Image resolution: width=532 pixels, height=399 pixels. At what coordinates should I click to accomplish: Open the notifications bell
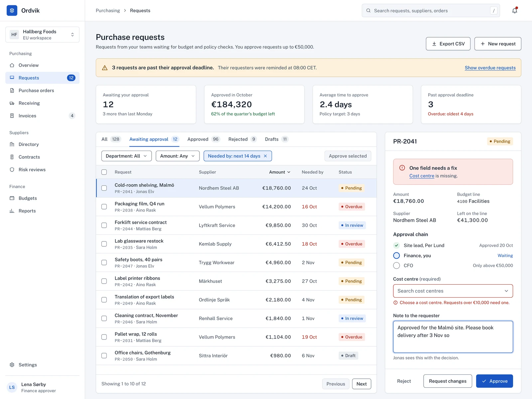(x=515, y=11)
